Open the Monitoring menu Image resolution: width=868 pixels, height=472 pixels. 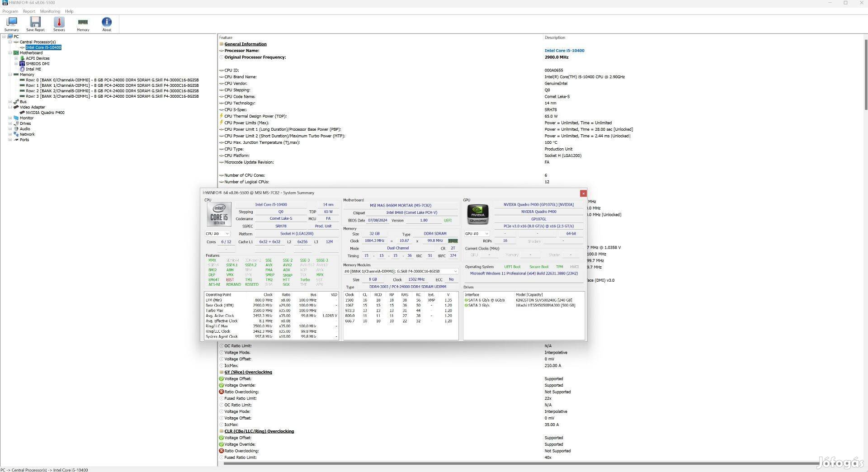[x=50, y=11]
